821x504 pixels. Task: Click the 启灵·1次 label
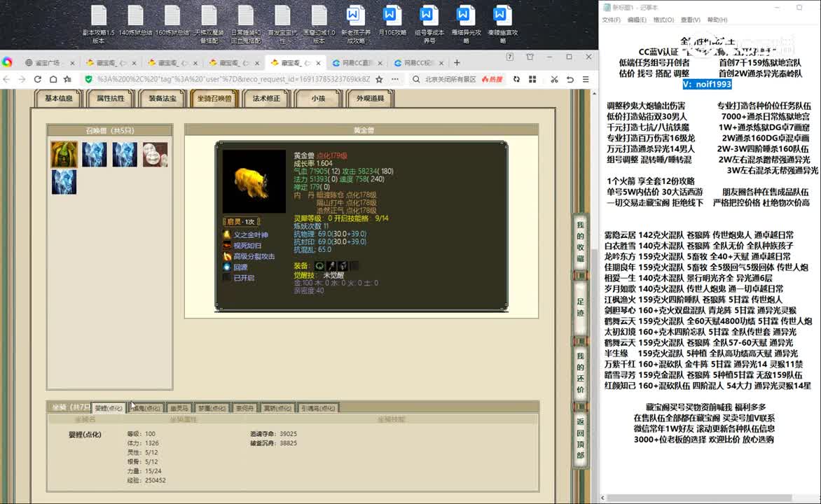(242, 222)
